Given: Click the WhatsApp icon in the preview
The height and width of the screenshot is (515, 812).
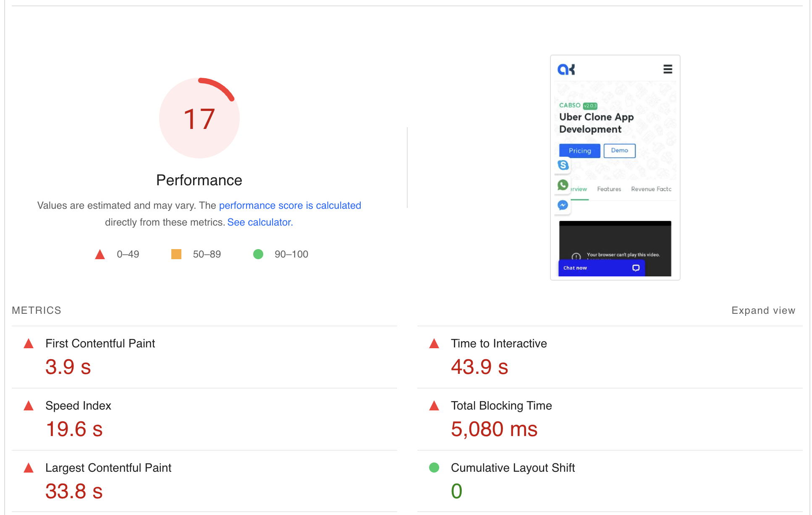Looking at the screenshot, I should coord(563,185).
